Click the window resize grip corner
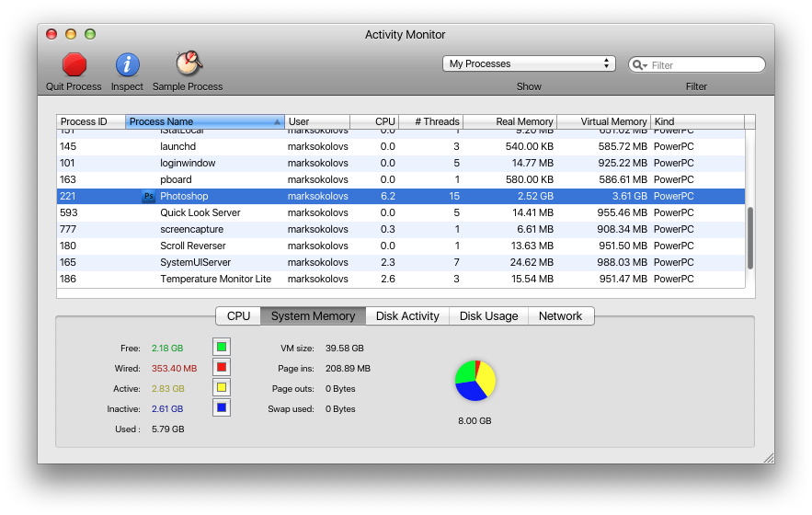 click(x=767, y=457)
